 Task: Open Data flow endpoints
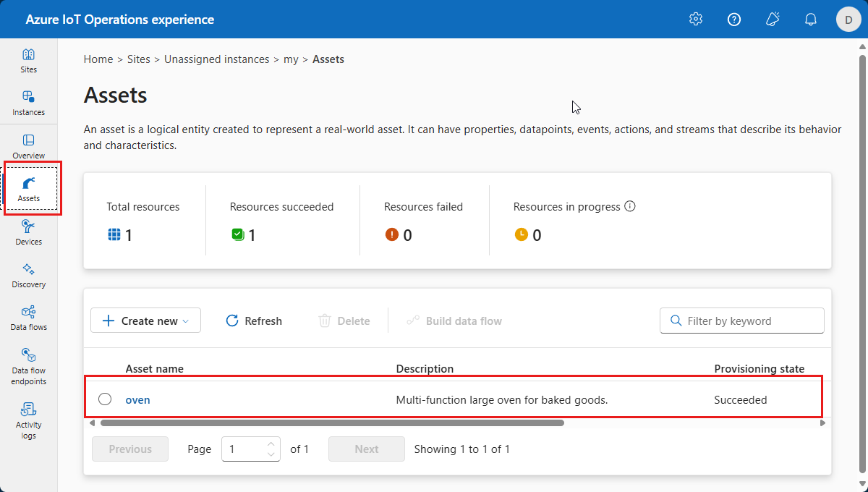[28, 364]
